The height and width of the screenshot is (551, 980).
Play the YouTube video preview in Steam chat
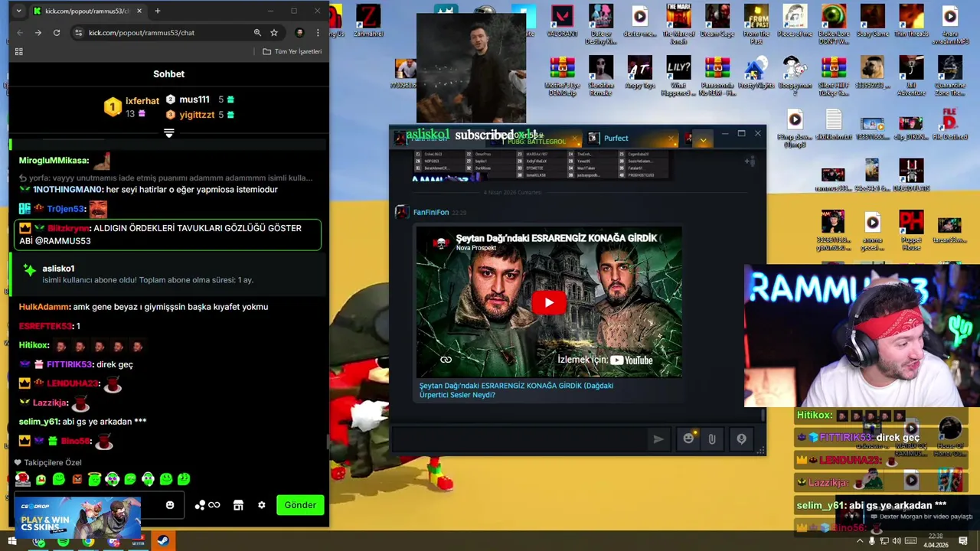[548, 303]
